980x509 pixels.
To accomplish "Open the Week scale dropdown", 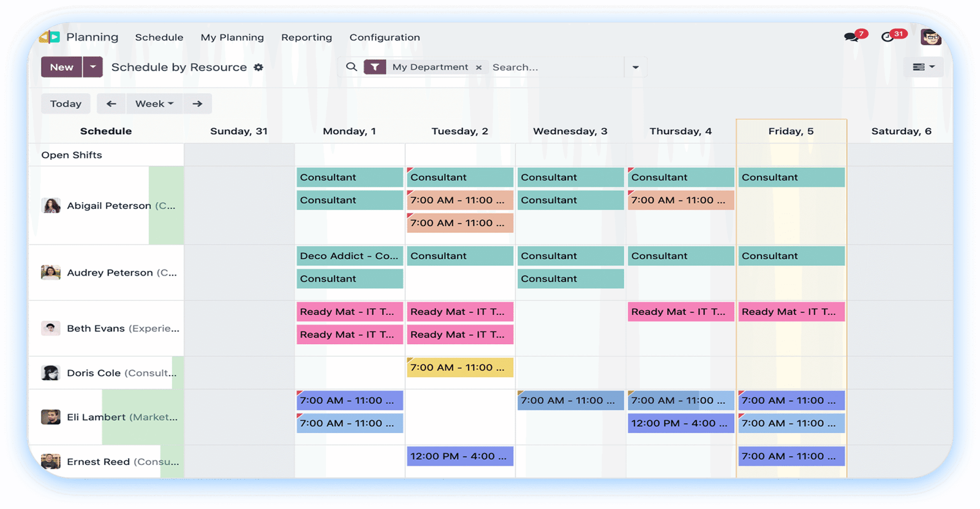I will tap(154, 104).
